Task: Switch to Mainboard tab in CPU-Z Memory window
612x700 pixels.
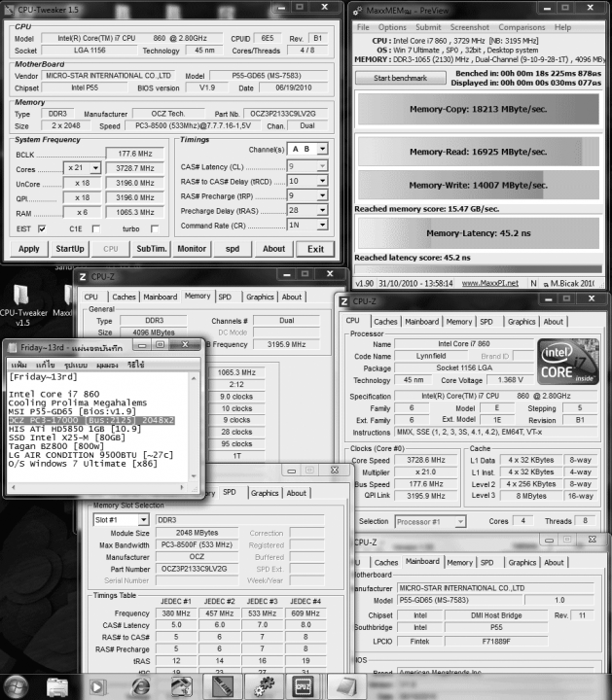Action: tap(161, 297)
